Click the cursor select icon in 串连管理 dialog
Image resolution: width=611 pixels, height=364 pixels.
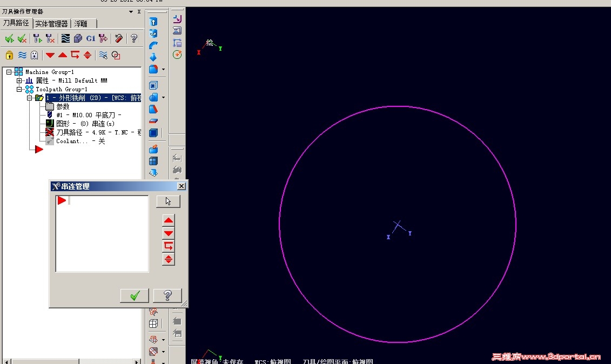click(167, 200)
